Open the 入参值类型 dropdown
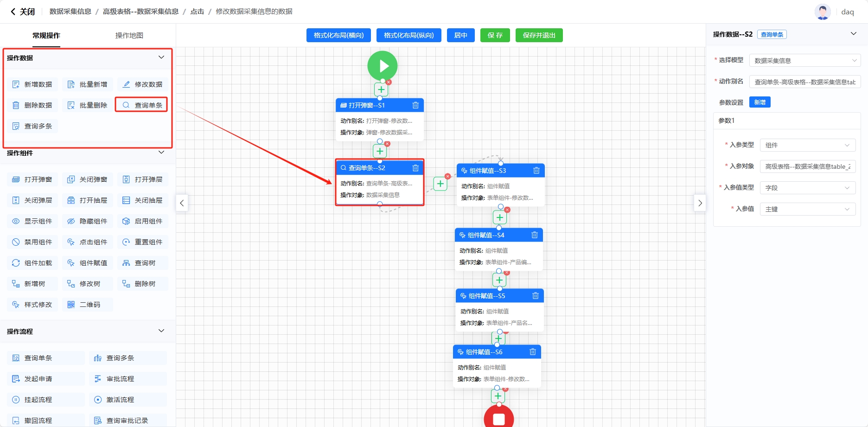 point(807,188)
